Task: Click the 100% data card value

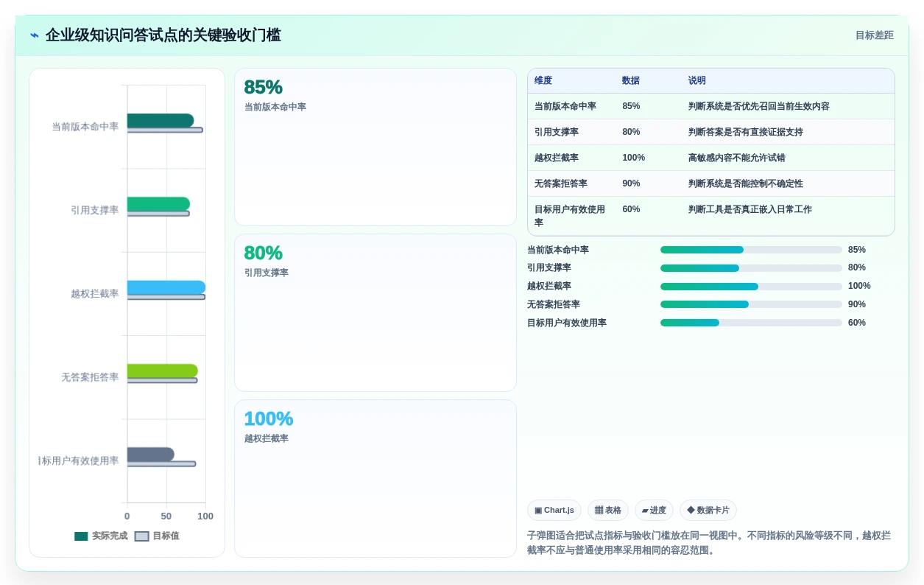Action: (x=268, y=418)
